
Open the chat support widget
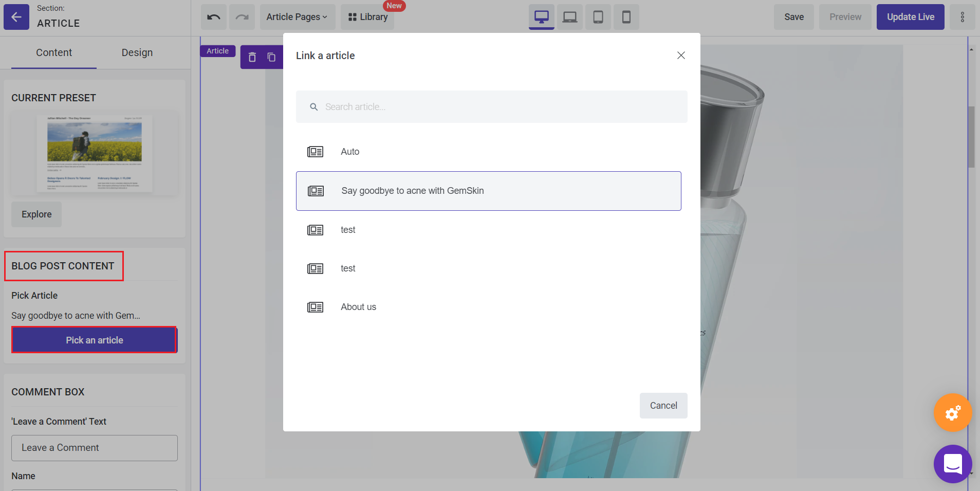(x=953, y=464)
